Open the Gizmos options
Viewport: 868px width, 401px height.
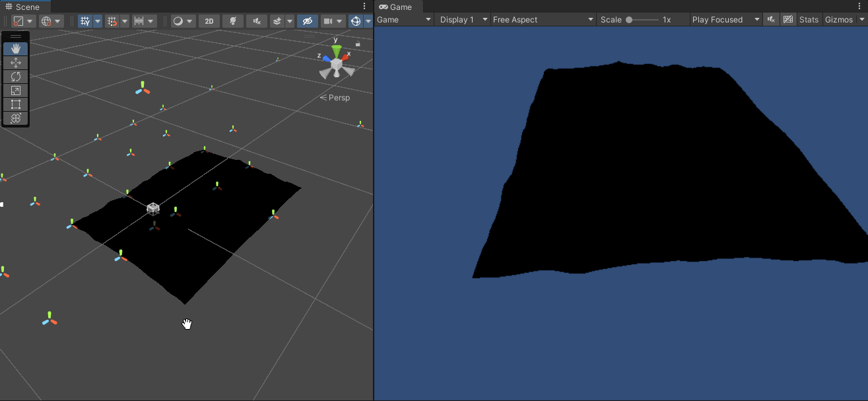(x=840, y=19)
